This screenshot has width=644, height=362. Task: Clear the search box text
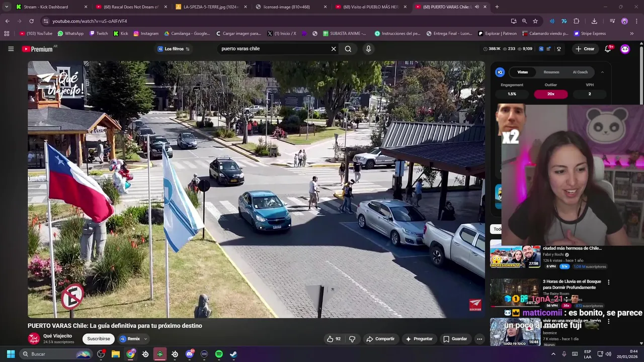point(333,49)
